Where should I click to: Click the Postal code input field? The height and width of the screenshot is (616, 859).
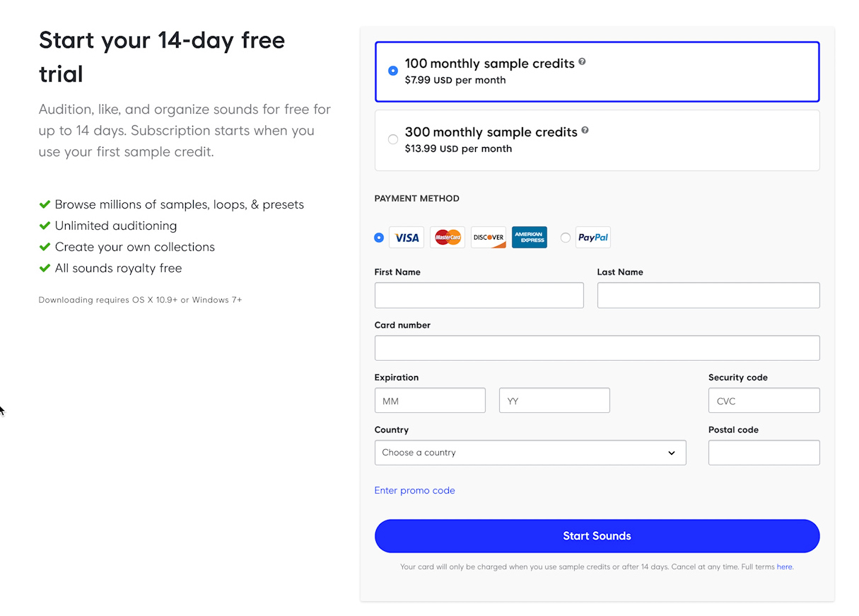764,453
